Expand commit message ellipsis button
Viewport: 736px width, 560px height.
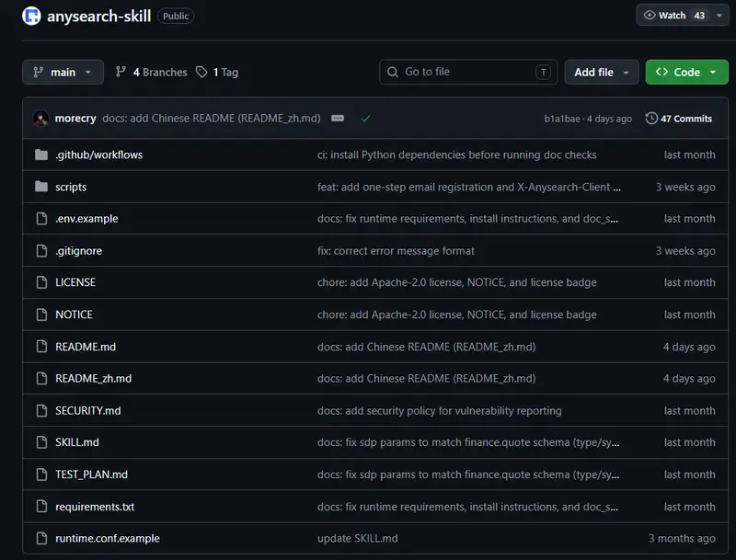[x=338, y=119]
